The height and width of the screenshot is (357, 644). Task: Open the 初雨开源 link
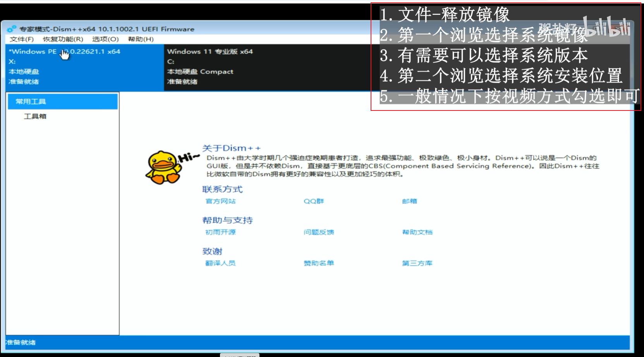pyautogui.click(x=220, y=232)
